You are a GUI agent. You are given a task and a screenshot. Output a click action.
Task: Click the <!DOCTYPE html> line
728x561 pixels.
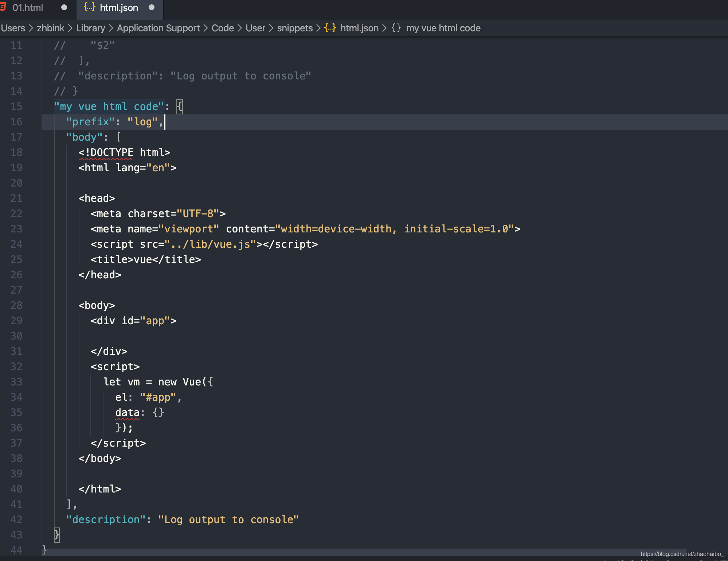point(124,152)
